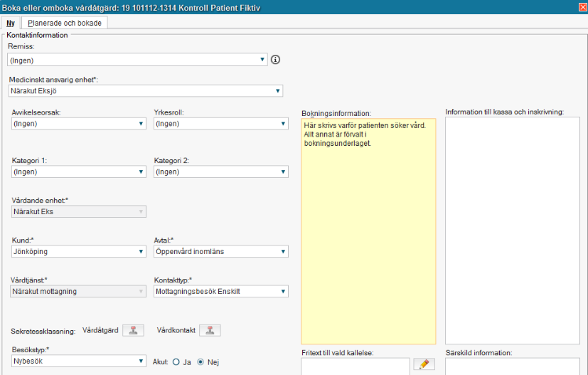Click the info icon next to Remiss
Image resolution: width=588 pixels, height=375 pixels.
point(276,60)
